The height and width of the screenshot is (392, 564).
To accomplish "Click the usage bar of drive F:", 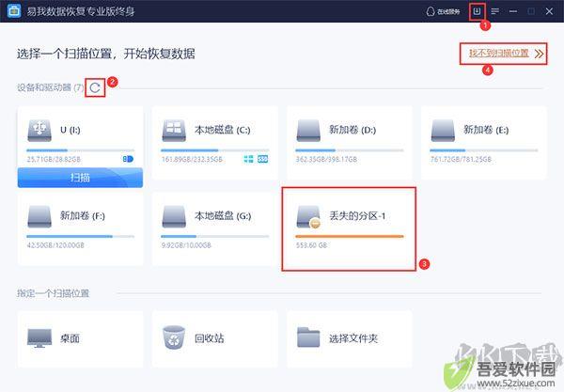I will point(80,236).
